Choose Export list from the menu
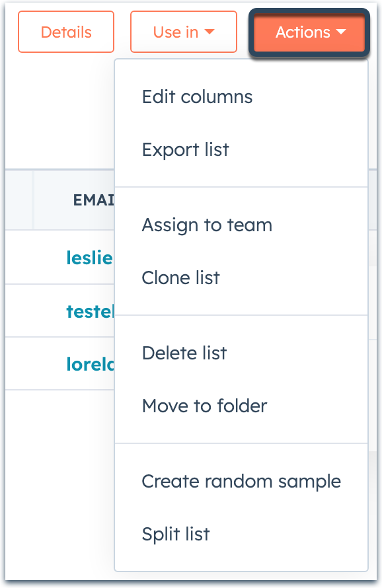382x588 pixels. coord(184,149)
